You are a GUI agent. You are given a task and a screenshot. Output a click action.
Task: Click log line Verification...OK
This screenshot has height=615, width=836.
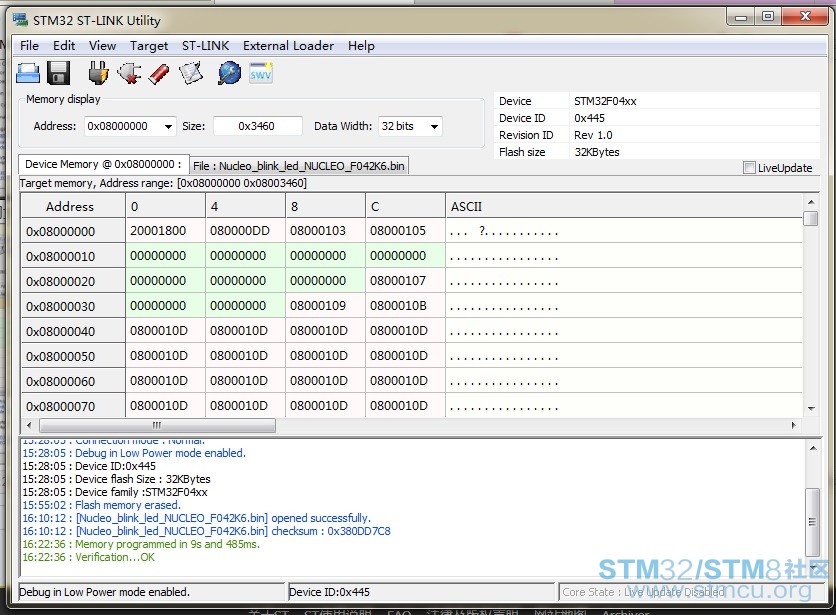89,557
